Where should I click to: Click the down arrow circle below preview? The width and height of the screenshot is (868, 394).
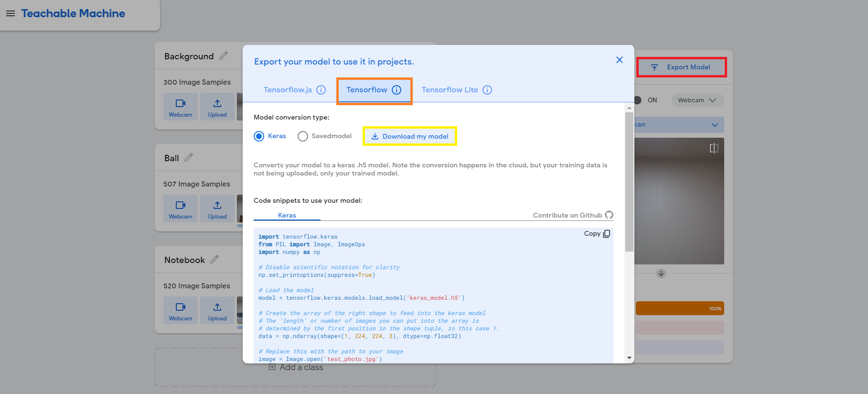coord(661,274)
